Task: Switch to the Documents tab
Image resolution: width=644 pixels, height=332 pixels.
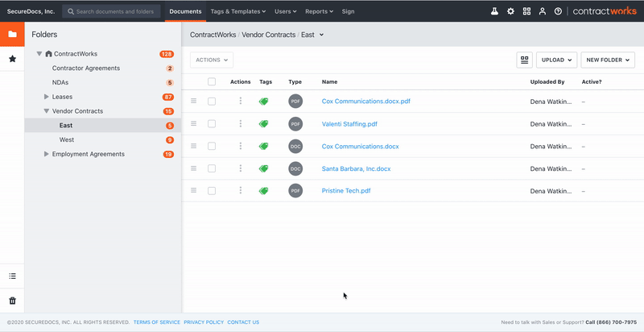Action: pyautogui.click(x=185, y=11)
